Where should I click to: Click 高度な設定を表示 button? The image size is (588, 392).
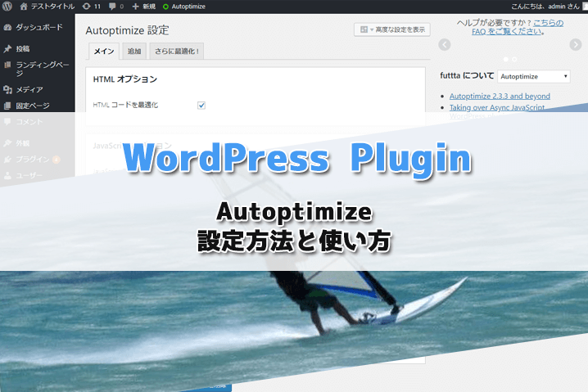coord(392,29)
